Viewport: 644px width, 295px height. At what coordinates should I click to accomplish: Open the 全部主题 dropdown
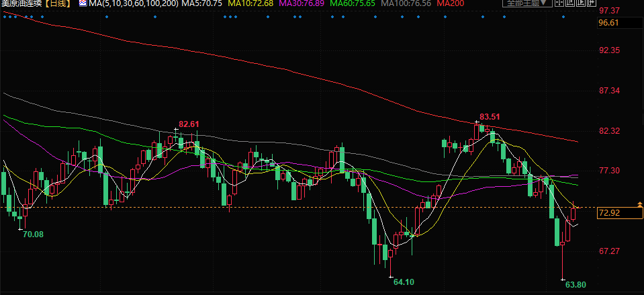pyautogui.click(x=528, y=4)
